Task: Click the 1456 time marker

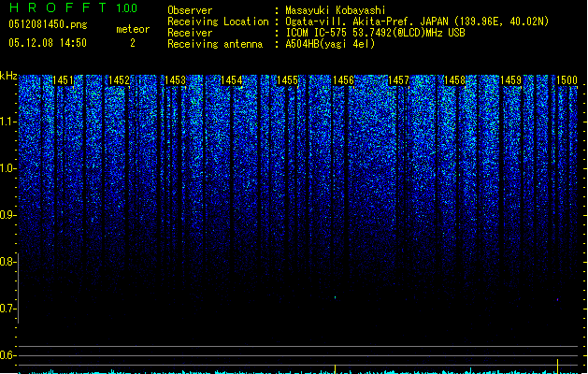Action: point(343,80)
